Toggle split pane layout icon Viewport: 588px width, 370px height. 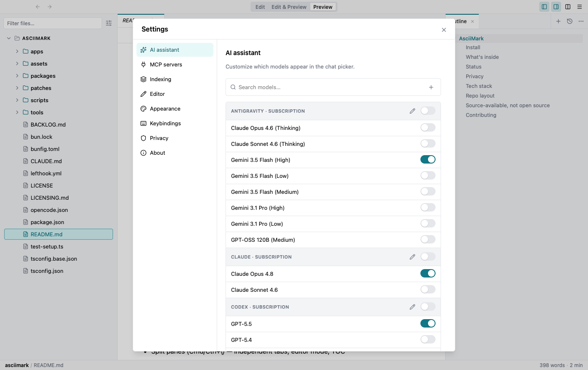(568, 7)
